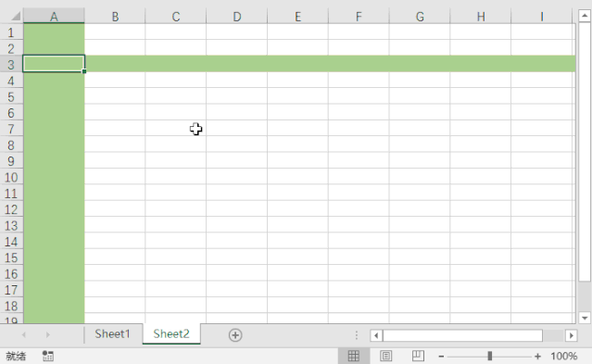This screenshot has height=364, width=592.
Task: Click vertical scrollbar down arrow
Action: (x=585, y=318)
